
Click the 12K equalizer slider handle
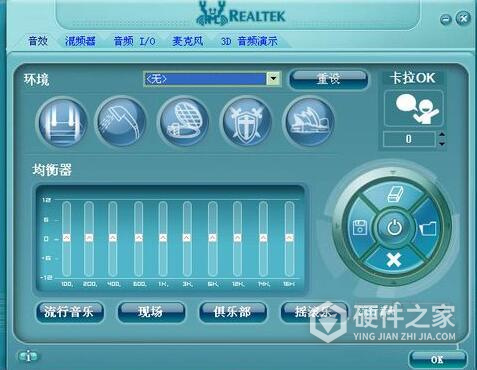237,238
